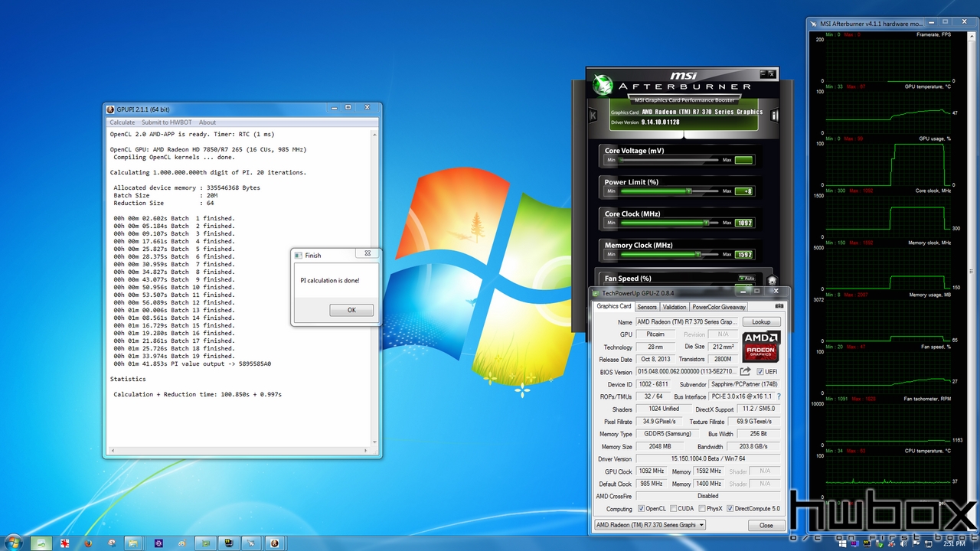Click OK in the Finish dialog
980x551 pixels.
tap(351, 310)
